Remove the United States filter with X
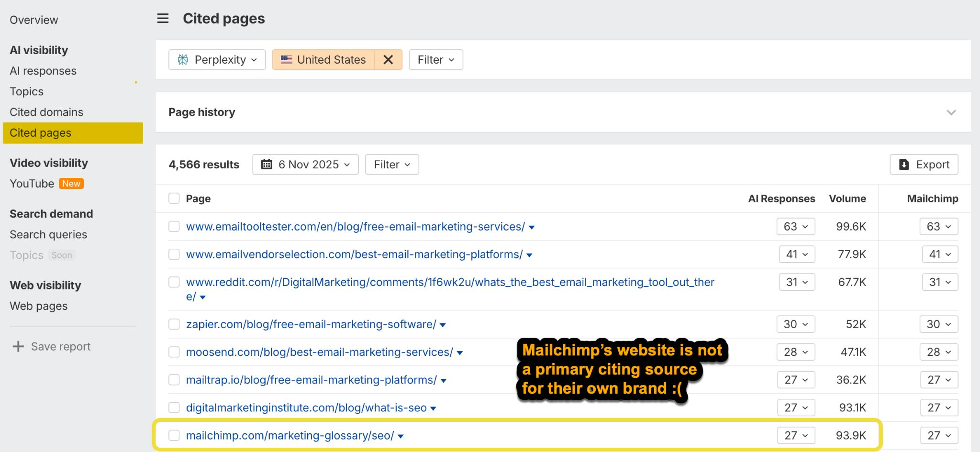This screenshot has height=452, width=980. click(x=388, y=60)
